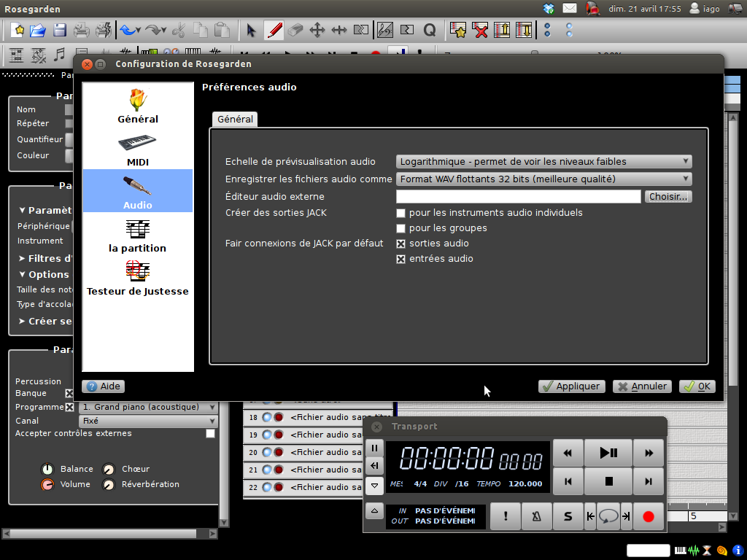Toggle the Banque checkbox
Viewport: 747px width, 560px height.
(x=69, y=393)
